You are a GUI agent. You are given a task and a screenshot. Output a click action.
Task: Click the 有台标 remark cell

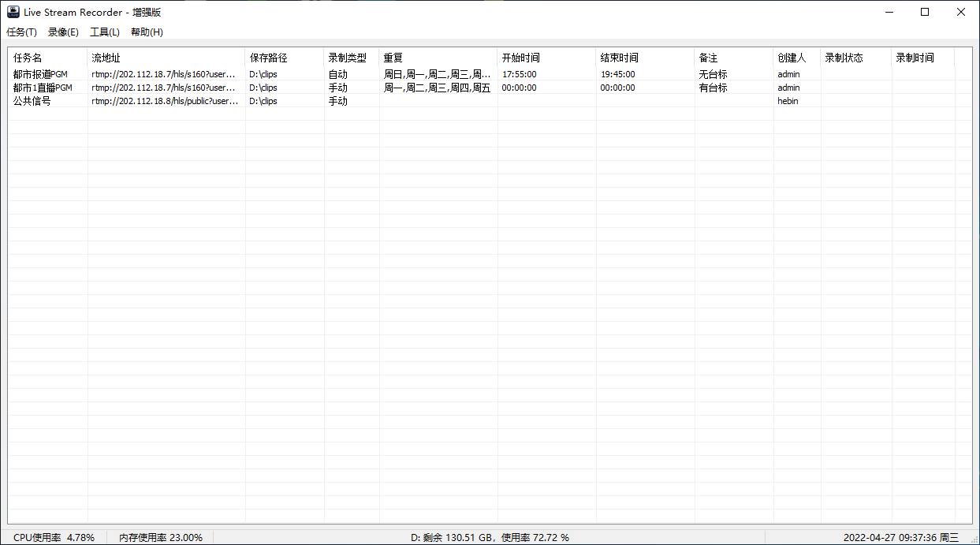pyautogui.click(x=713, y=88)
